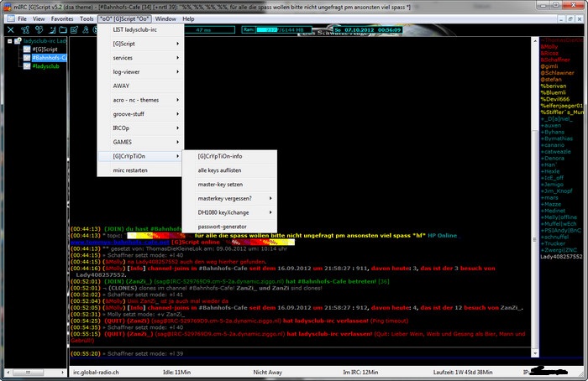
Task: Open the View menu
Action: 39,18
